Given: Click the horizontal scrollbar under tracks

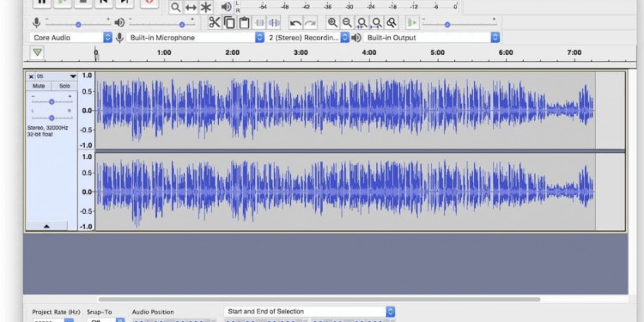Looking at the screenshot, I should coord(319,300).
